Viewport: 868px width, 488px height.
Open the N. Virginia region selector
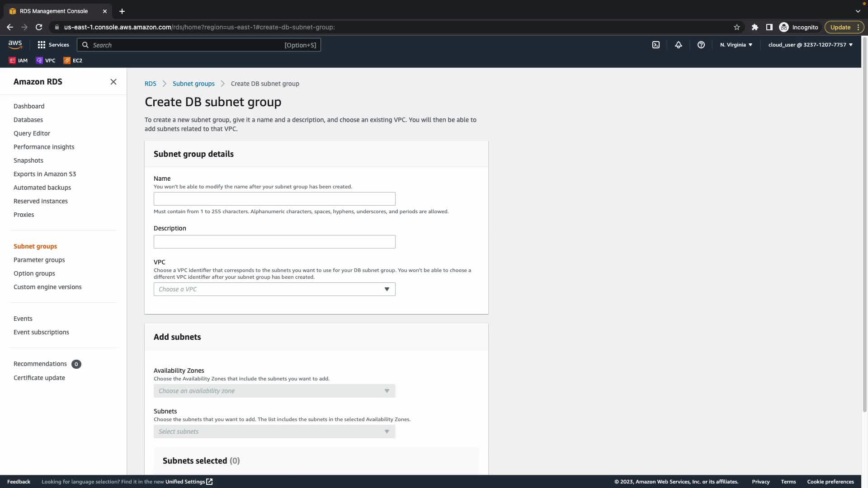pyautogui.click(x=736, y=45)
